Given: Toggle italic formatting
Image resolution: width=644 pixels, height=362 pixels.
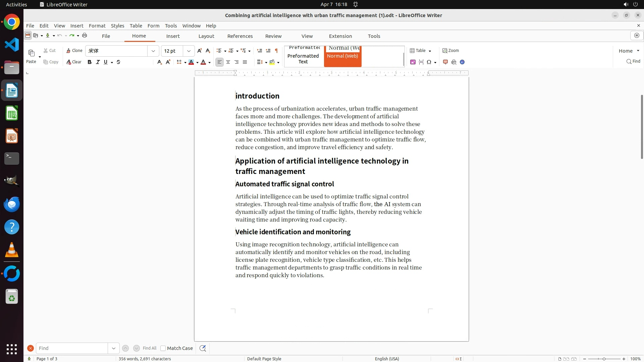Looking at the screenshot, I should [x=98, y=62].
